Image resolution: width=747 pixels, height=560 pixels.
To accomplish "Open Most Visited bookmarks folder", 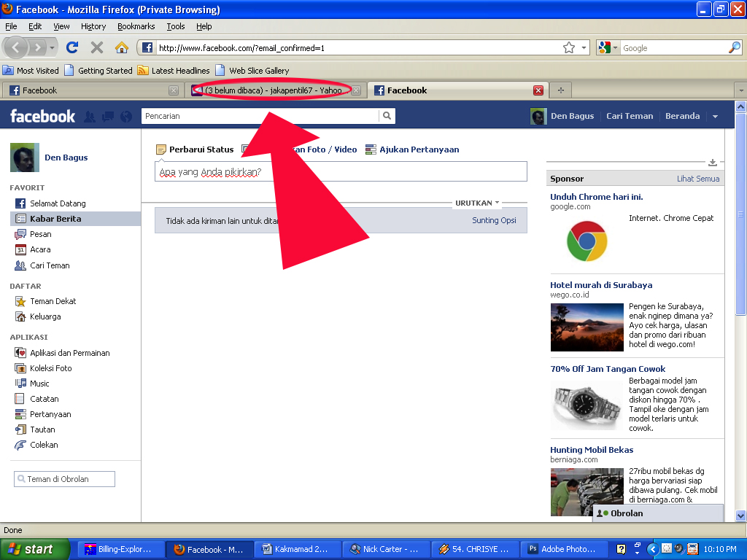I will tap(31, 71).
